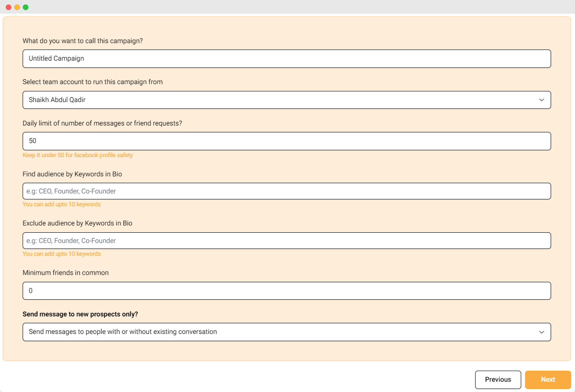Click the "Daily limit of number of messages" label
Image resolution: width=575 pixels, height=392 pixels.
point(102,123)
